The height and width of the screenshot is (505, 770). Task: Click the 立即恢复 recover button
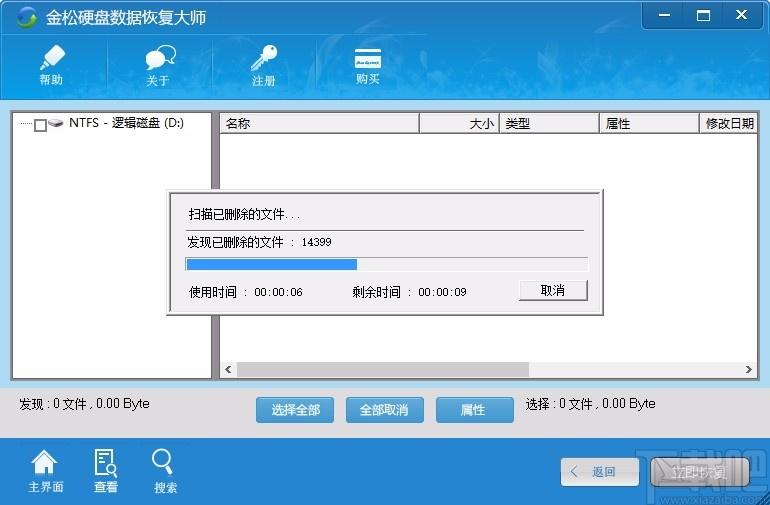699,472
